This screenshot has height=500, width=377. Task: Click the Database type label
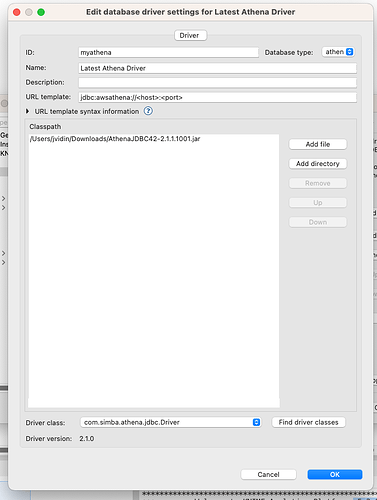coord(289,52)
